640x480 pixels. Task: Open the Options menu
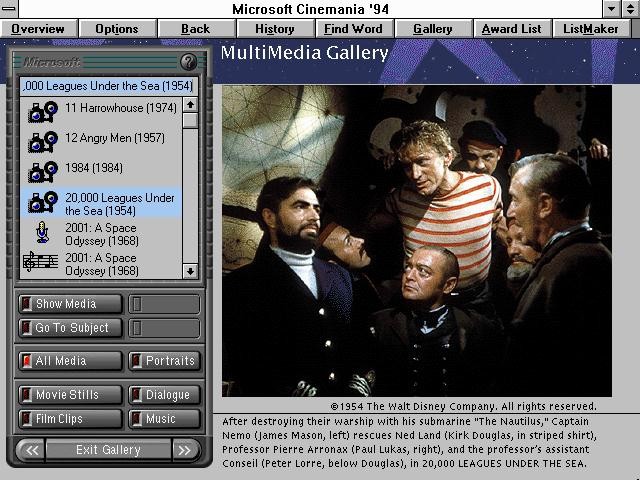[x=117, y=29]
